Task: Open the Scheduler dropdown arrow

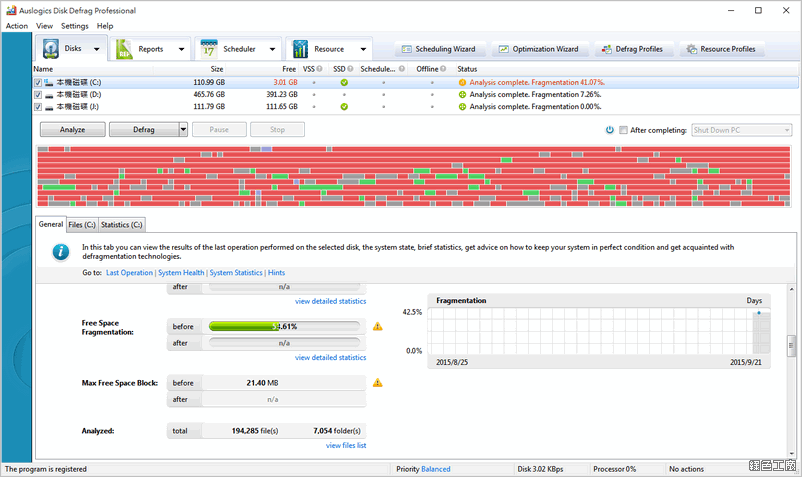Action: (x=272, y=49)
